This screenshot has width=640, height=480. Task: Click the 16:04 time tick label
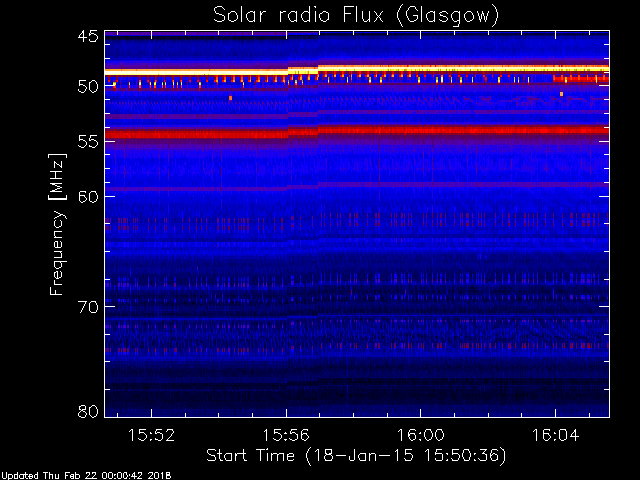555,436
